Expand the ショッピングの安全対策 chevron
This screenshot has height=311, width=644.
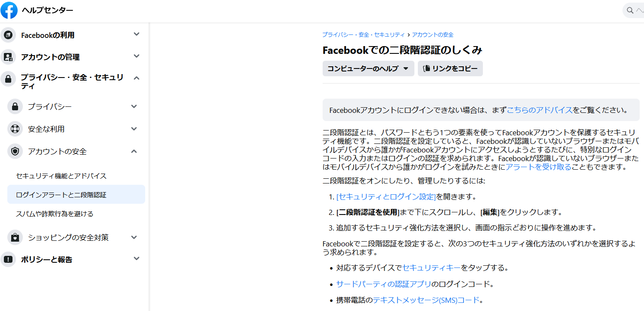click(x=134, y=237)
